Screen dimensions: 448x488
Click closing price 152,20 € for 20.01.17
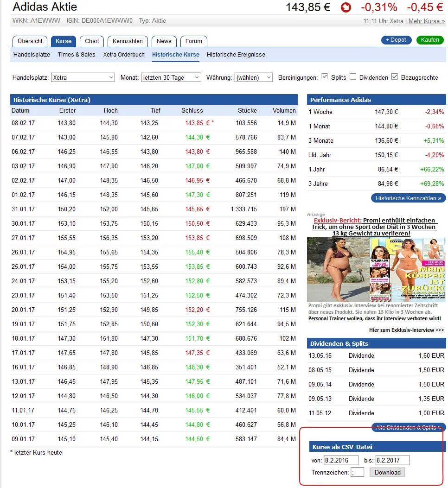click(x=197, y=310)
